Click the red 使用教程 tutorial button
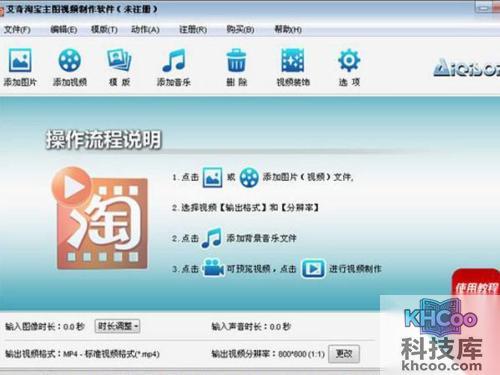500x375 pixels. 476,283
